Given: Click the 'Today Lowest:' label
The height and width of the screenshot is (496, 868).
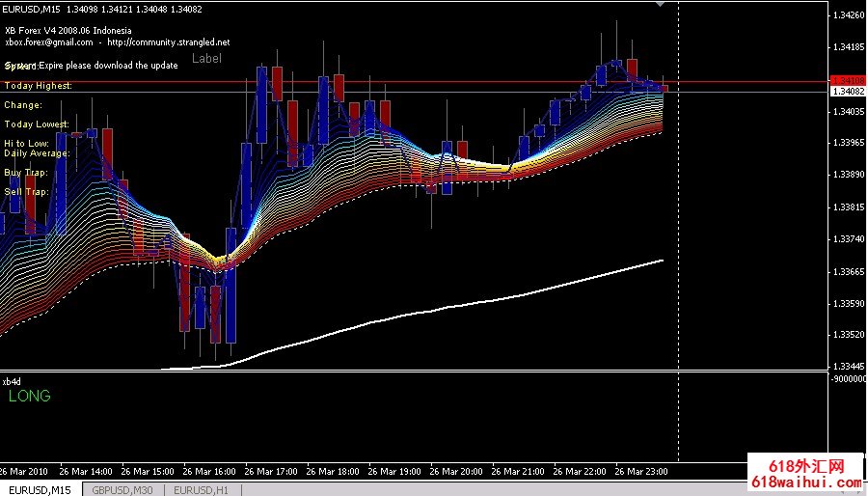Looking at the screenshot, I should pyautogui.click(x=37, y=124).
